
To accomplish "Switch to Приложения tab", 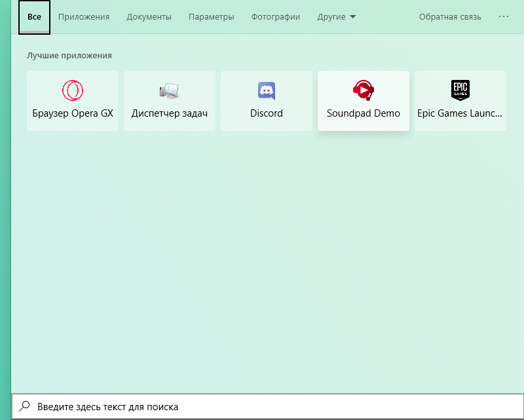I will [x=84, y=17].
